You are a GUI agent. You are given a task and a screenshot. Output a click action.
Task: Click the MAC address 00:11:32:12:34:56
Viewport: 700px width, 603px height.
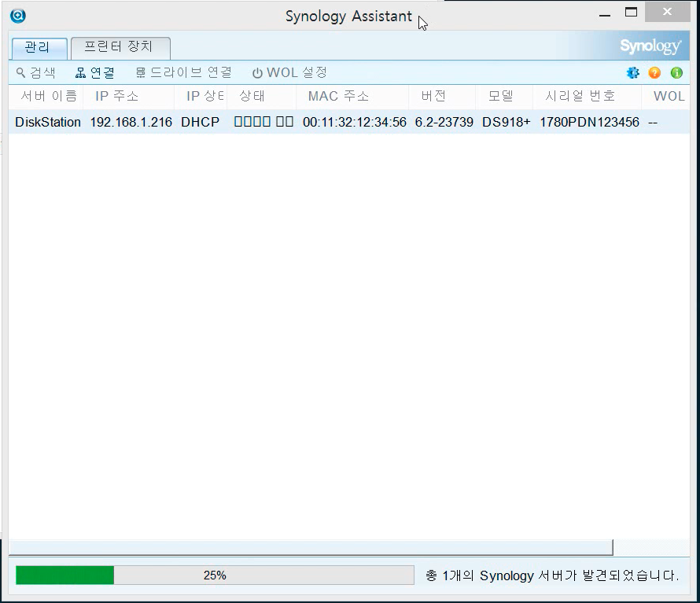[355, 122]
